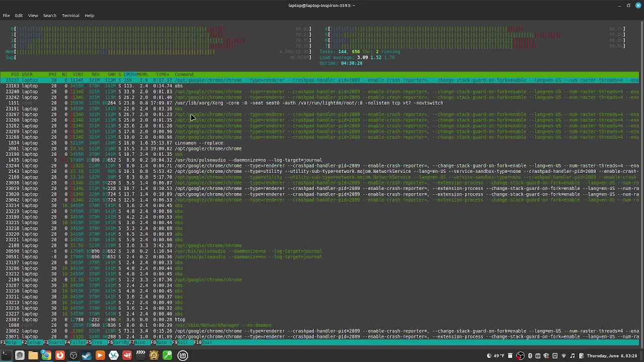Viewport: 644px width, 362px height.
Task: Launch Steam from the taskbar
Action: 87,355
